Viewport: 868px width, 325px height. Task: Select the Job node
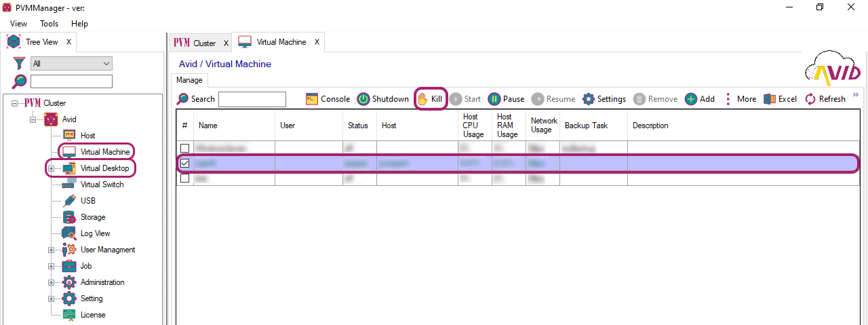86,266
